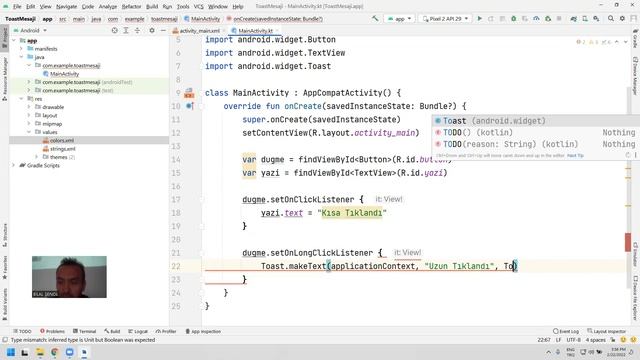Open the Terminal tool window
This screenshot has height=360, width=640.
pos(84,331)
